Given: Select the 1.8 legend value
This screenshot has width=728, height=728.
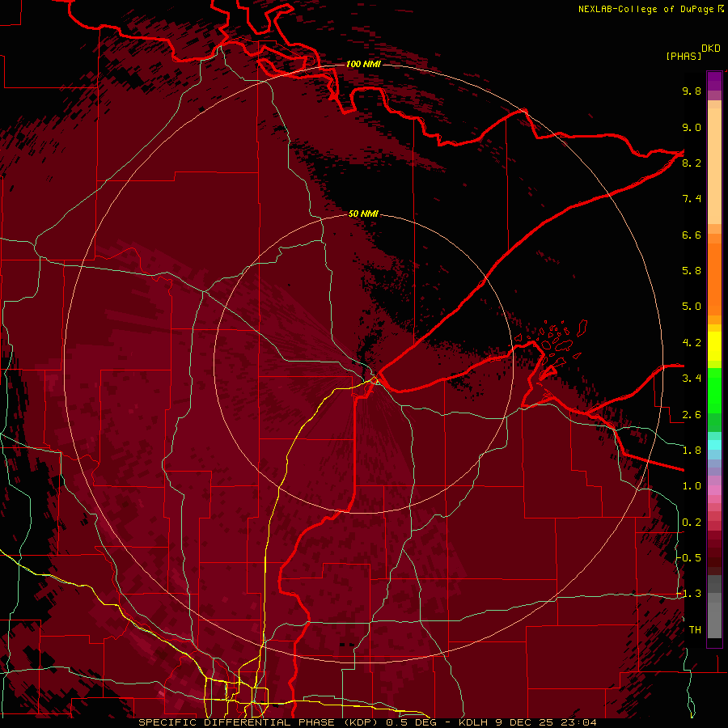Looking at the screenshot, I should click(692, 451).
